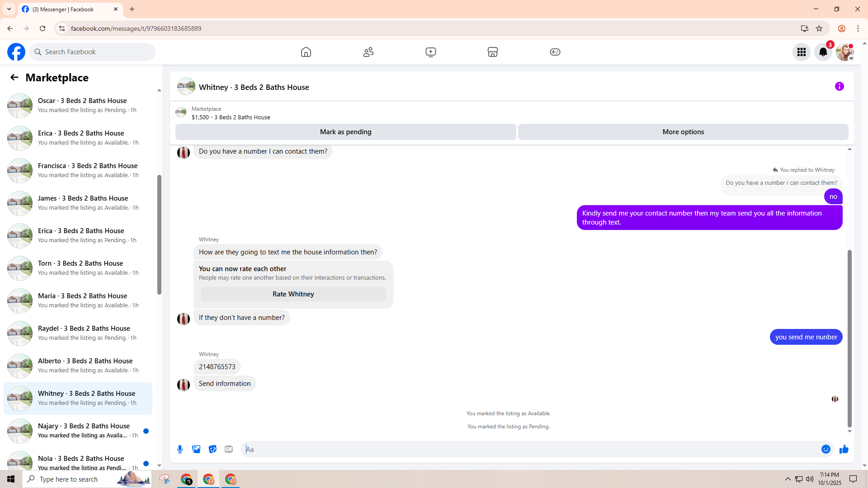Open Torn's house conversation

click(78, 268)
